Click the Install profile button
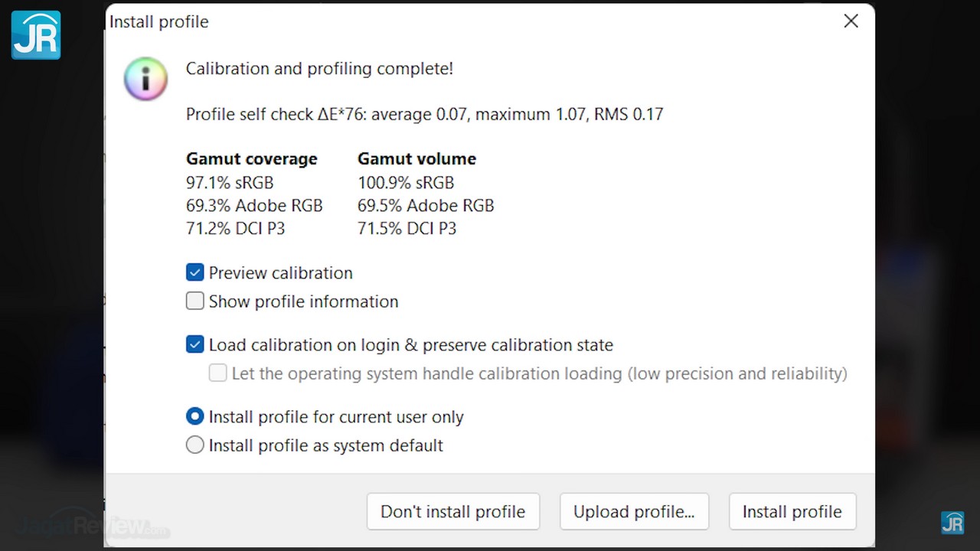980x551 pixels. (792, 511)
